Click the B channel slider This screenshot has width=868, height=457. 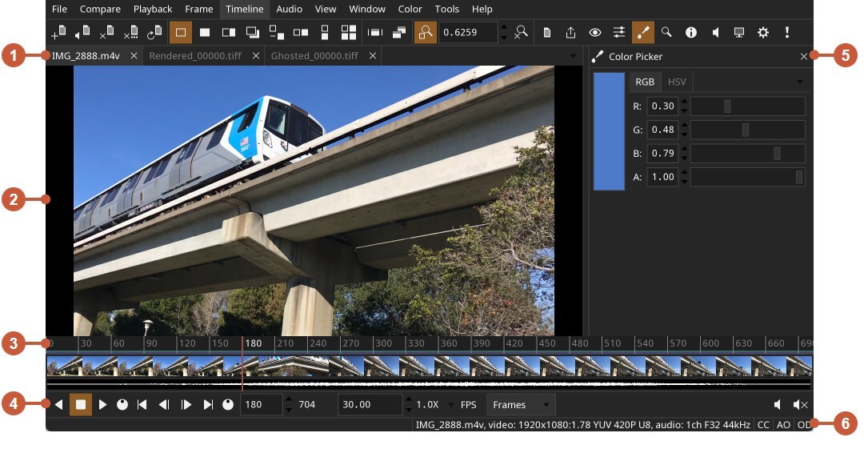click(747, 154)
